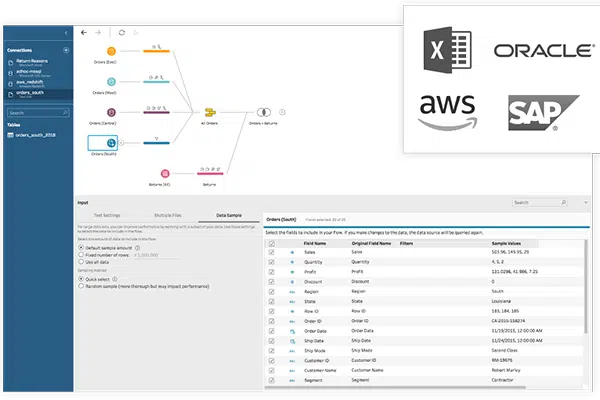Uncheck the Region field checkbox
This screenshot has height=400, width=600.
tap(272, 292)
